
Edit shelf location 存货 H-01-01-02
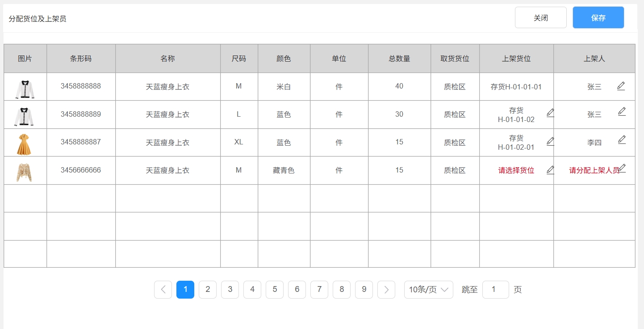pos(550,113)
